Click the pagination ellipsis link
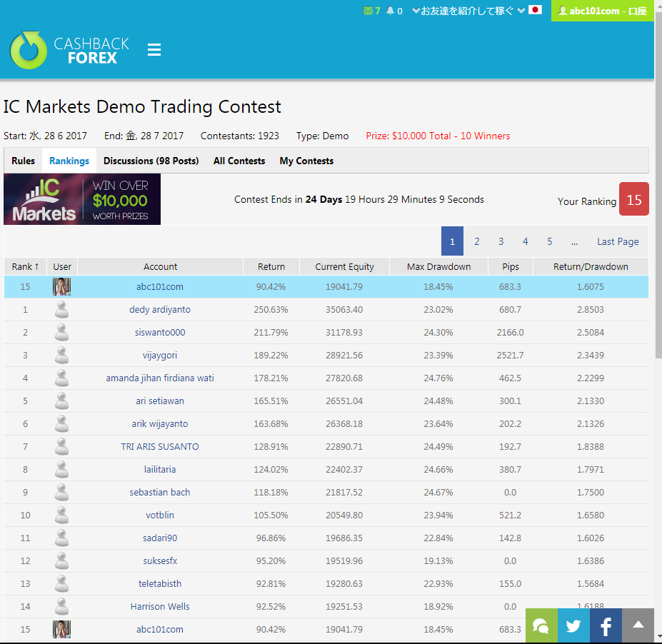This screenshot has width=662, height=644. coord(574,241)
